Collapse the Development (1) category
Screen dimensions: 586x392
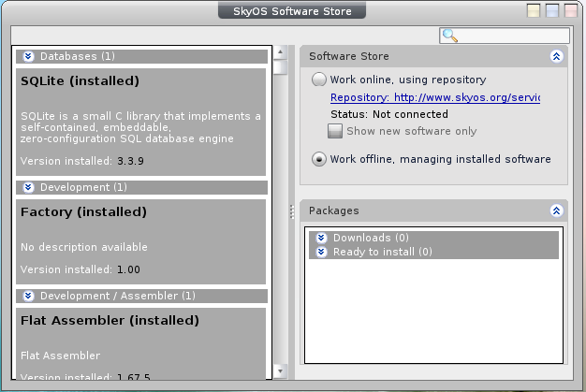(x=28, y=187)
